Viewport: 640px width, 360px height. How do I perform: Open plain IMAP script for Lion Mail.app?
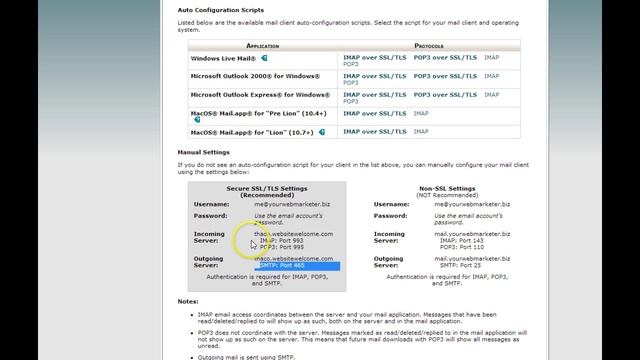coord(421,132)
